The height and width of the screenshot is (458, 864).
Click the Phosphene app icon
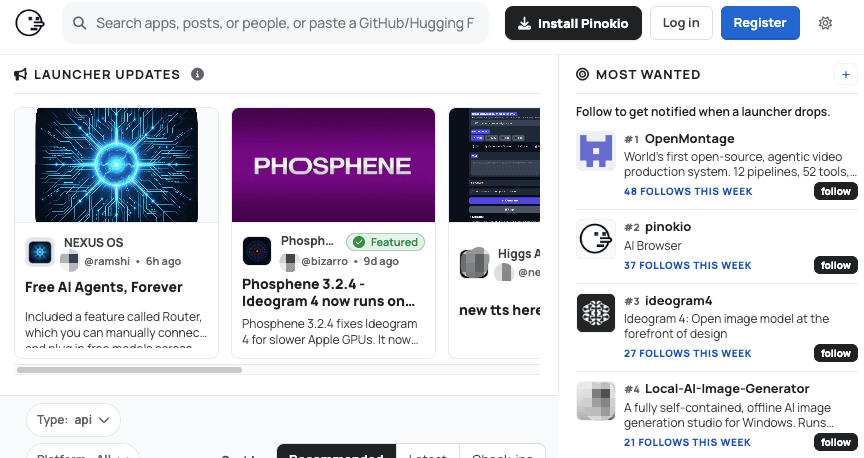[257, 251]
